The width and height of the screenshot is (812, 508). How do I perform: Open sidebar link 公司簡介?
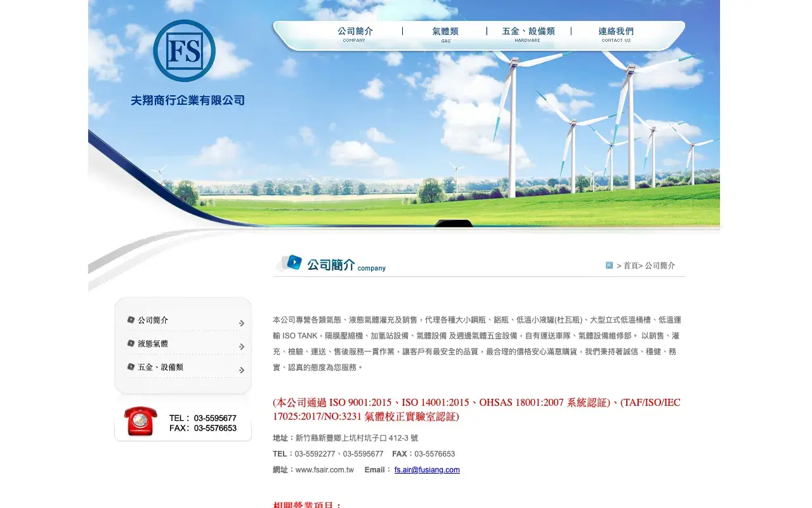(153, 320)
